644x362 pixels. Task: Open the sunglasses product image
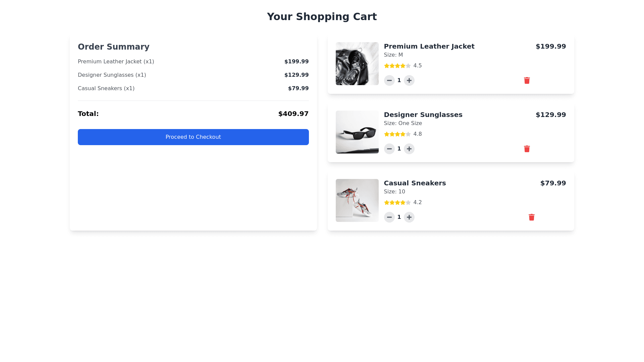(357, 132)
